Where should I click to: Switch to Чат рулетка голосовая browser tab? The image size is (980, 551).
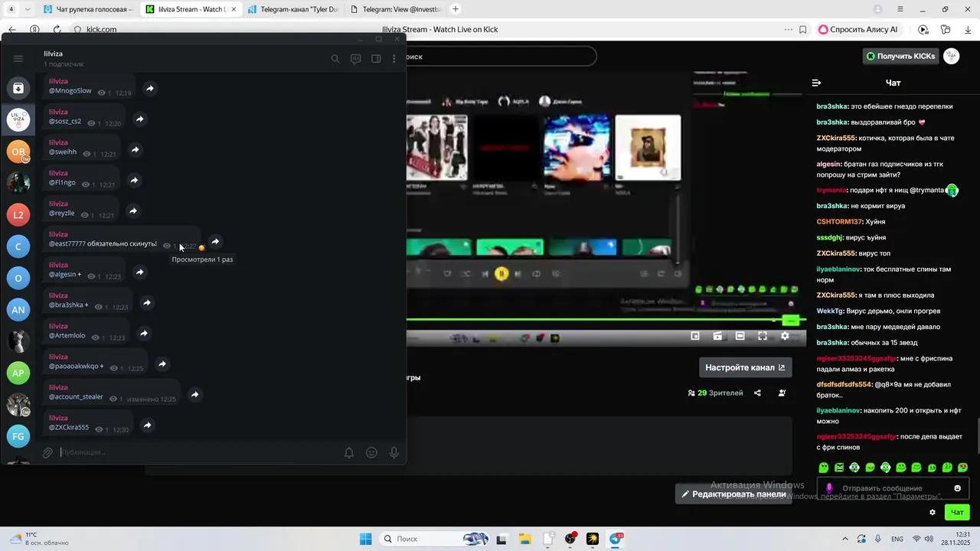pyautogui.click(x=88, y=9)
